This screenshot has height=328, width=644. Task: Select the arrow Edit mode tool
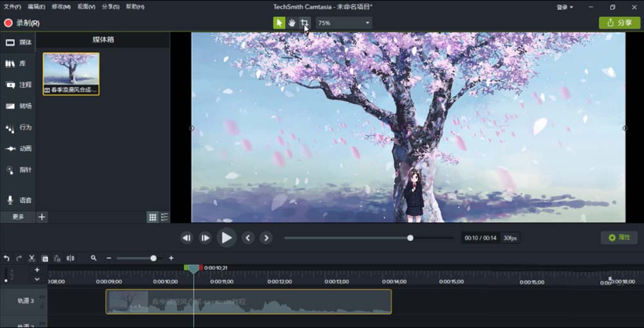point(279,23)
